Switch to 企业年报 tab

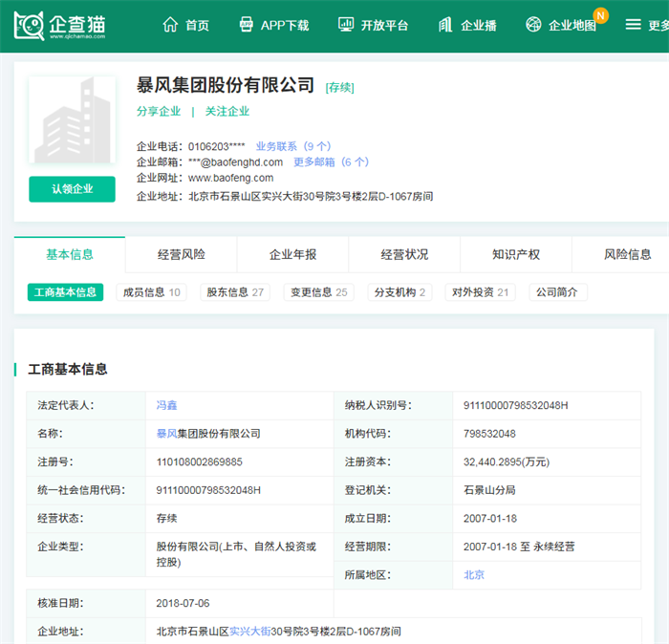click(x=292, y=254)
